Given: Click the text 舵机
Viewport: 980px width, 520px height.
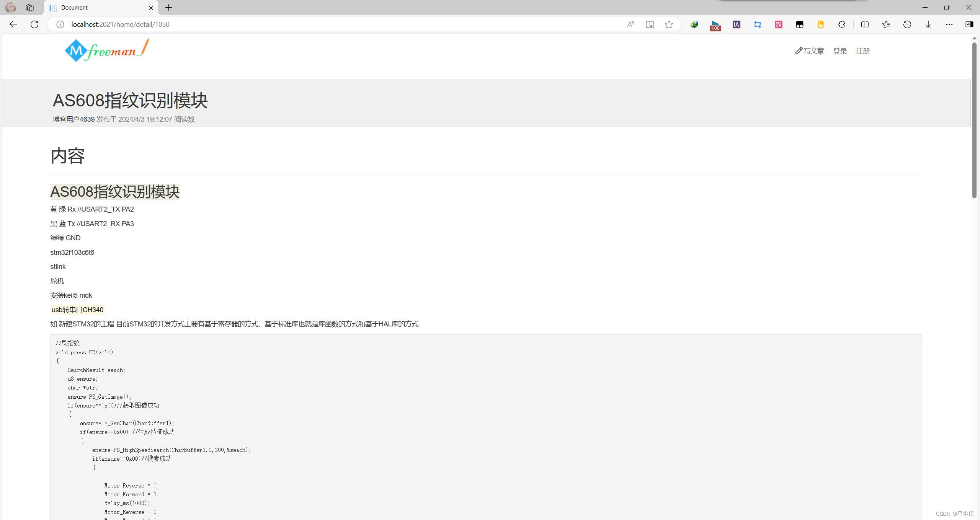Looking at the screenshot, I should coord(57,281).
